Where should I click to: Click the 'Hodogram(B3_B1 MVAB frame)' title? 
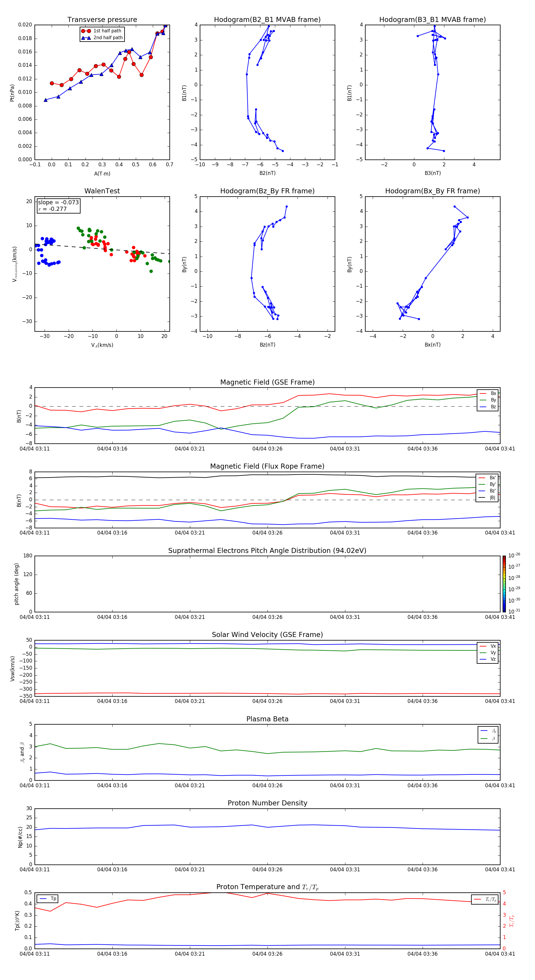[432, 20]
